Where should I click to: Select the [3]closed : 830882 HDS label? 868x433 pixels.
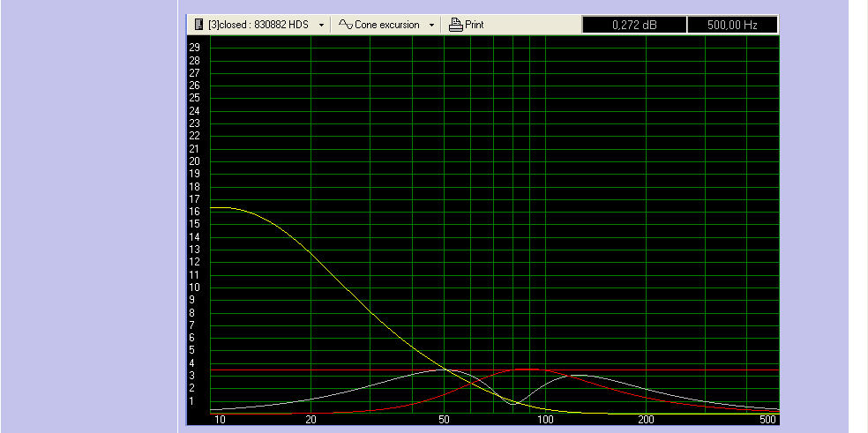tap(258, 25)
